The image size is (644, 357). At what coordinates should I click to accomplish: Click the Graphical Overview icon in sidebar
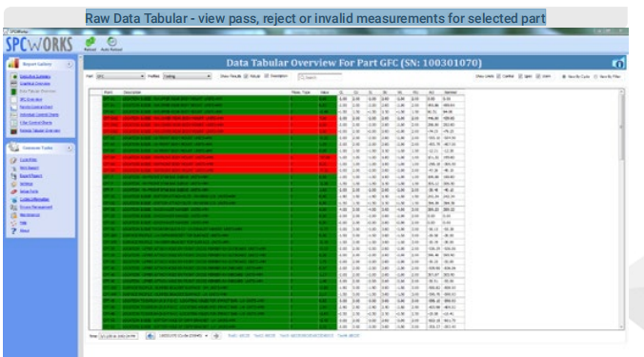click(14, 84)
